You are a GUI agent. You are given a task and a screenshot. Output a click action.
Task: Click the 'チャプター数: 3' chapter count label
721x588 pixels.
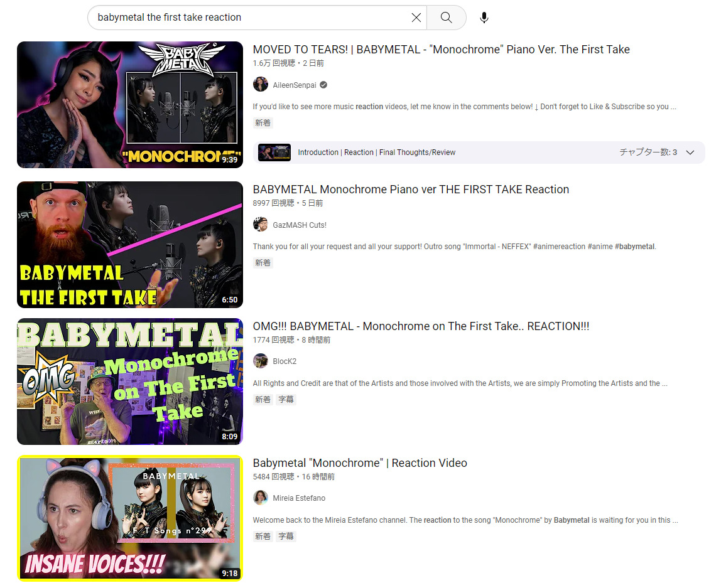coord(648,152)
